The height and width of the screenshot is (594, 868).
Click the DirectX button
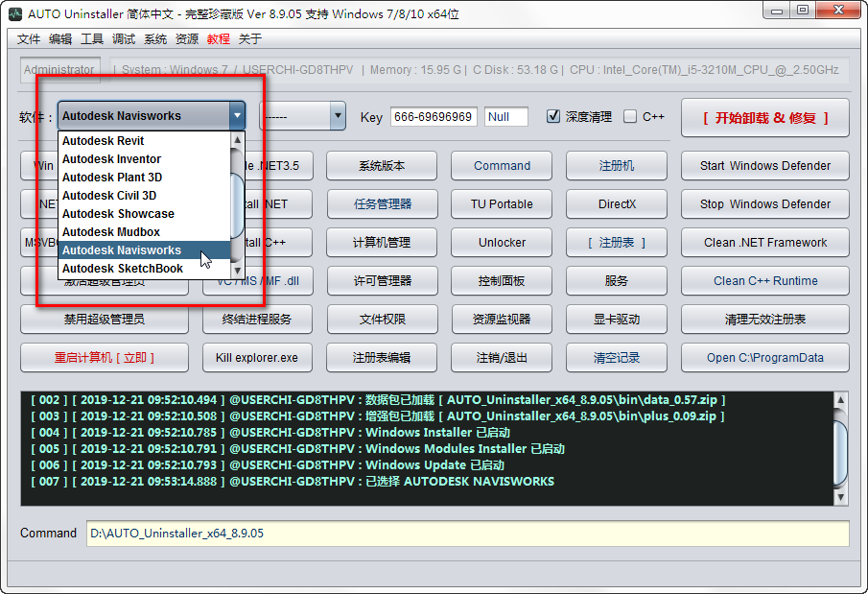(x=616, y=203)
